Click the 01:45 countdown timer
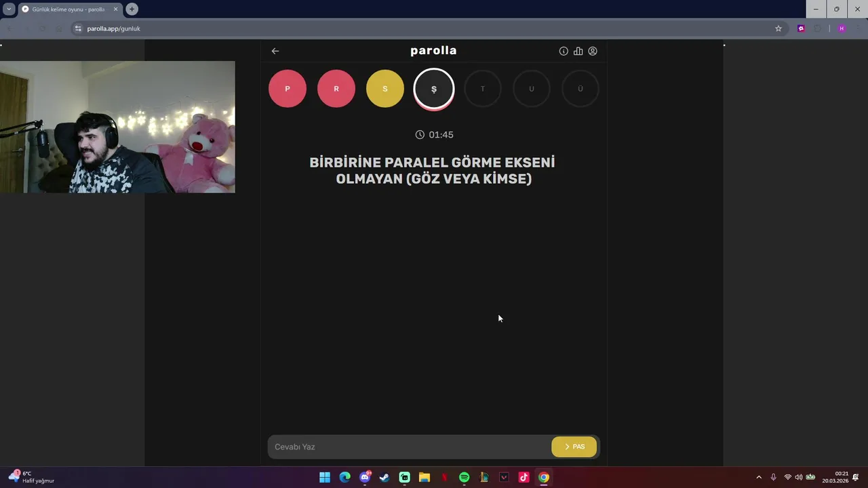 point(434,135)
